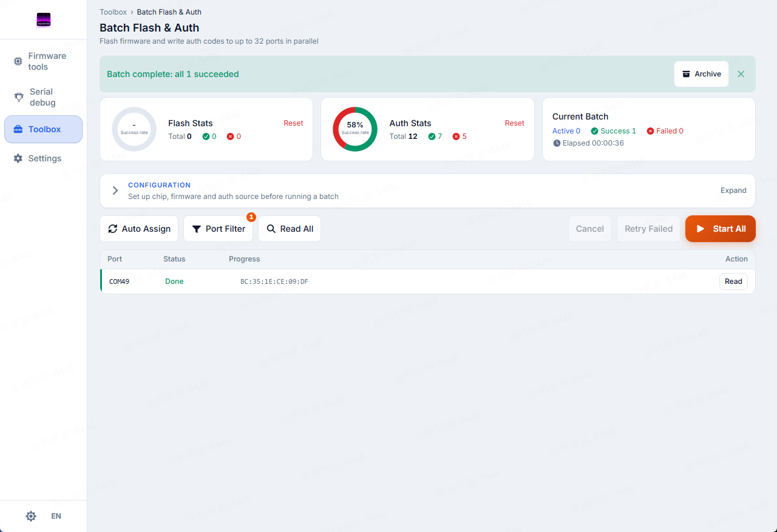
Task: Click the Elapsed clock icon
Action: 557,143
